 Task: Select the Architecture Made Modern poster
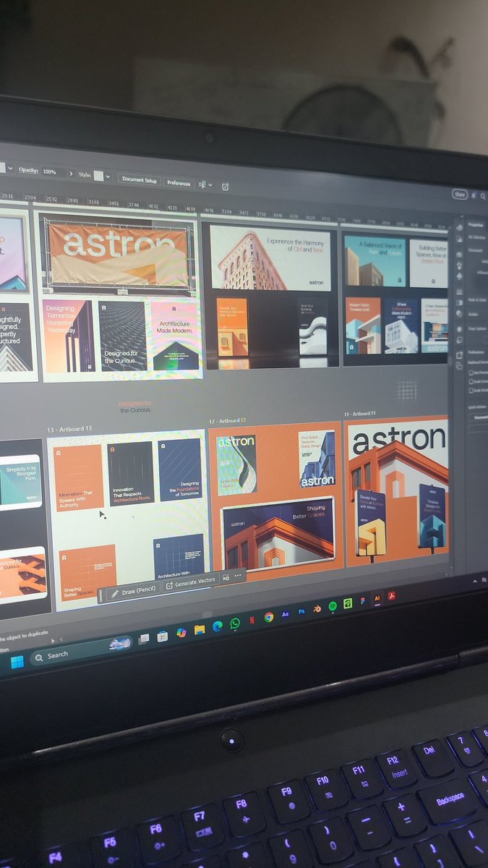click(174, 335)
